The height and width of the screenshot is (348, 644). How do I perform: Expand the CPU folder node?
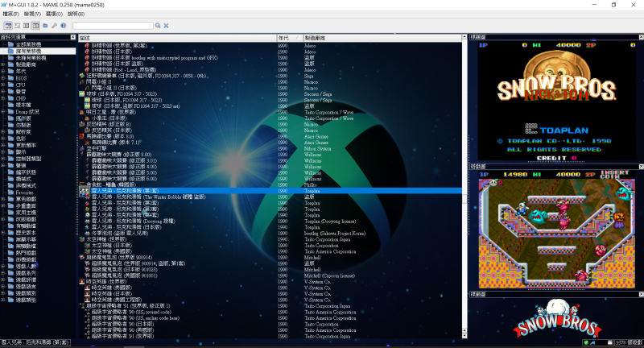(x=3, y=85)
